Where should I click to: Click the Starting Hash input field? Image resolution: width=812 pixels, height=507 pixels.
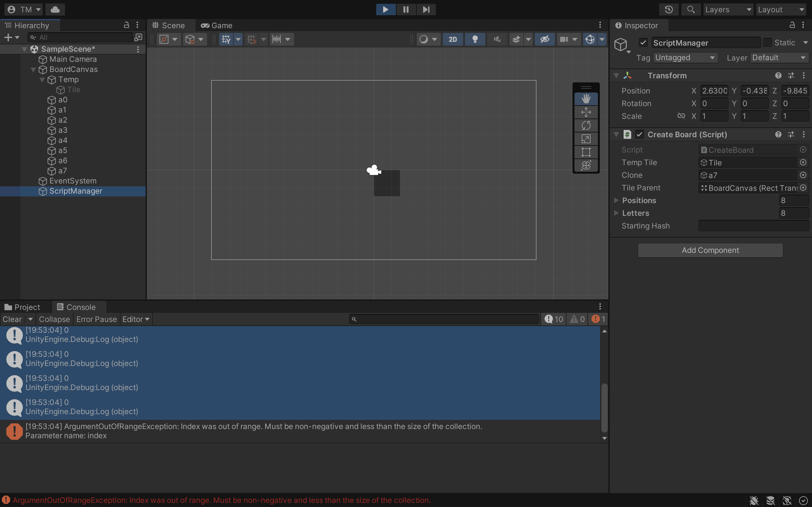tap(753, 226)
